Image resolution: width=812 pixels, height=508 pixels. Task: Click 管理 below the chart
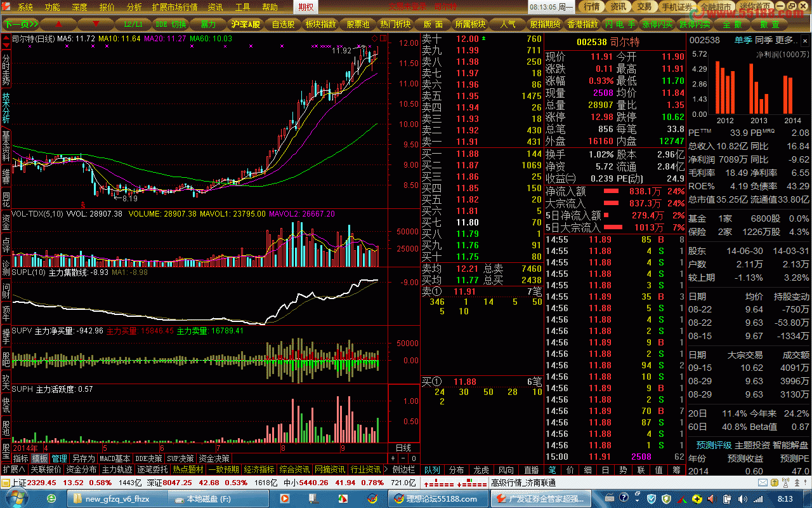[60, 458]
